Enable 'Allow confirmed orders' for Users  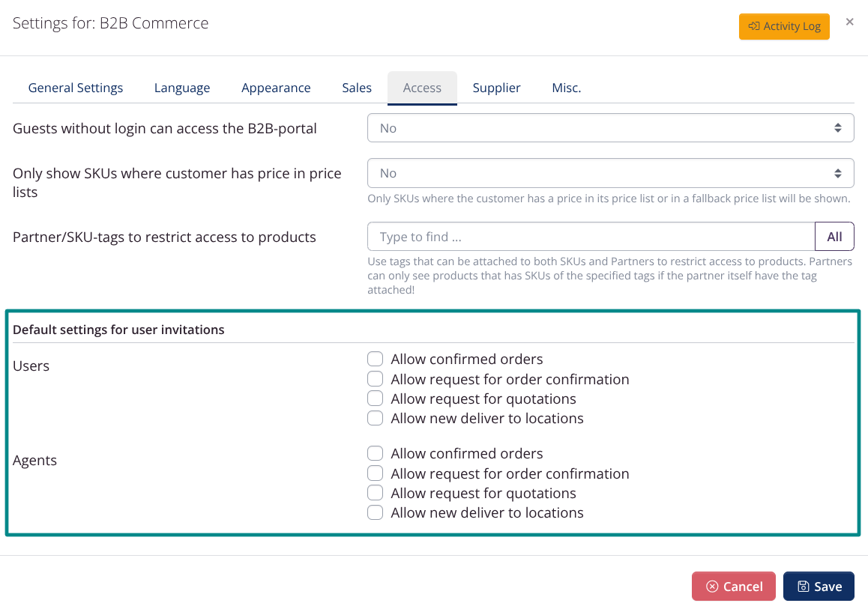point(375,358)
